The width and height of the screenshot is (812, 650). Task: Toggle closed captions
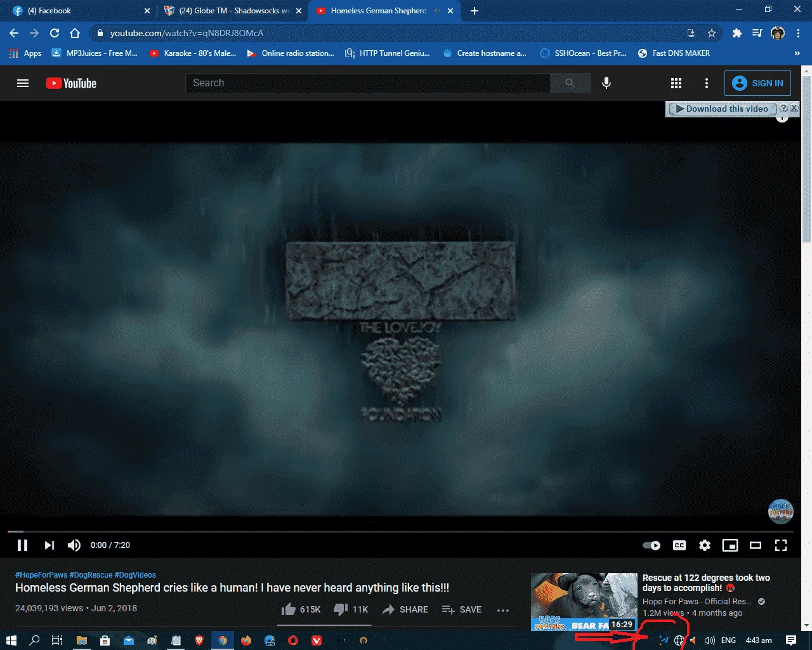tap(679, 545)
